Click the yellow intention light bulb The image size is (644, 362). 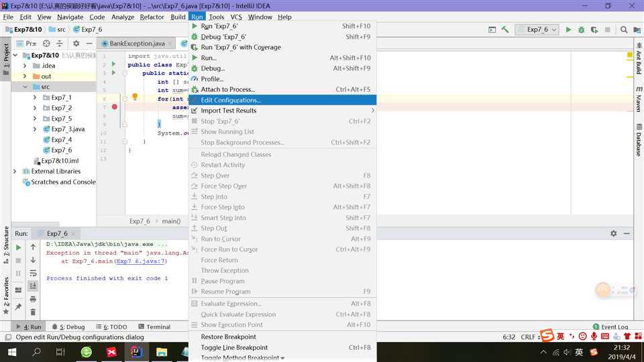click(135, 97)
